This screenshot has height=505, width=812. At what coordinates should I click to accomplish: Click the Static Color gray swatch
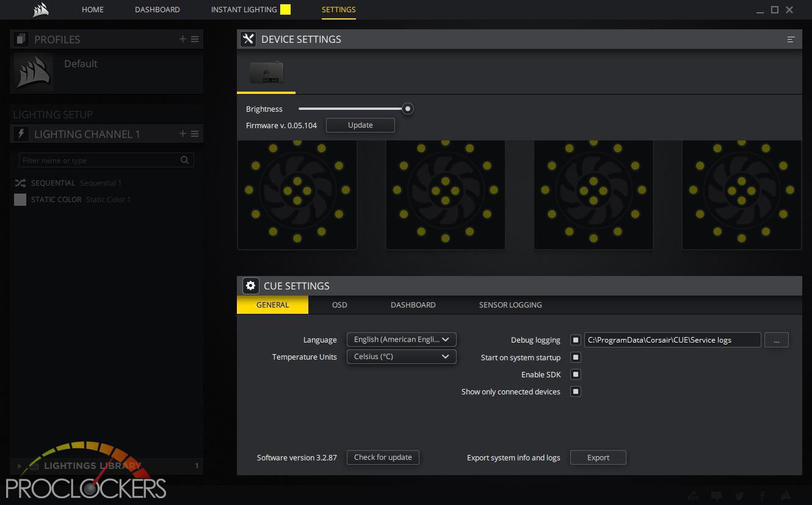click(20, 200)
